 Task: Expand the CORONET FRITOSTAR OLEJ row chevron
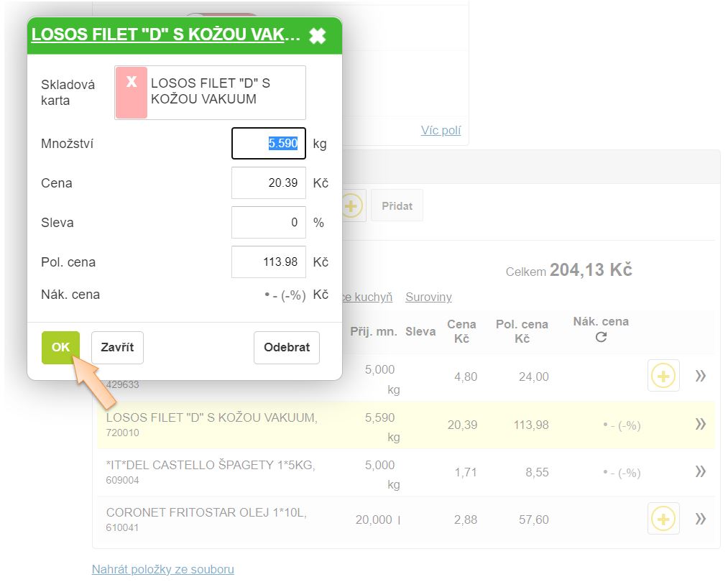coord(700,519)
